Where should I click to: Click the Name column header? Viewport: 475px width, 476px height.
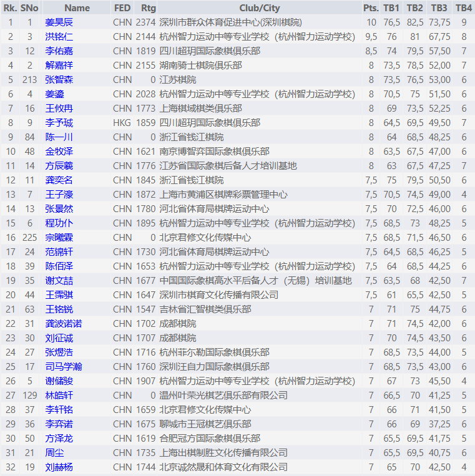pyautogui.click(x=77, y=8)
